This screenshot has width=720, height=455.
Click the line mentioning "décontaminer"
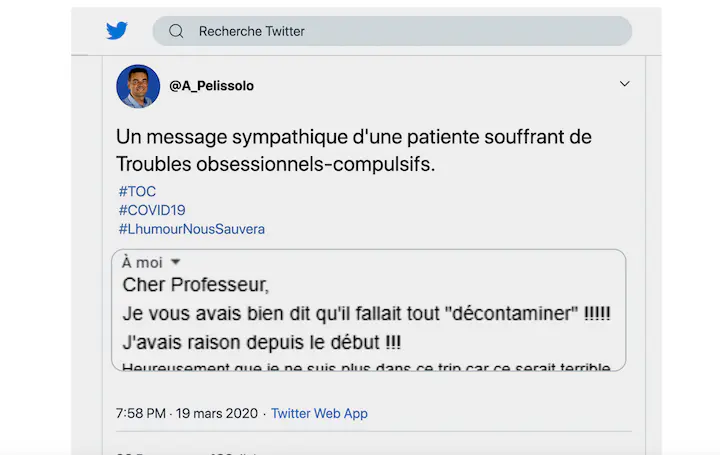click(366, 314)
